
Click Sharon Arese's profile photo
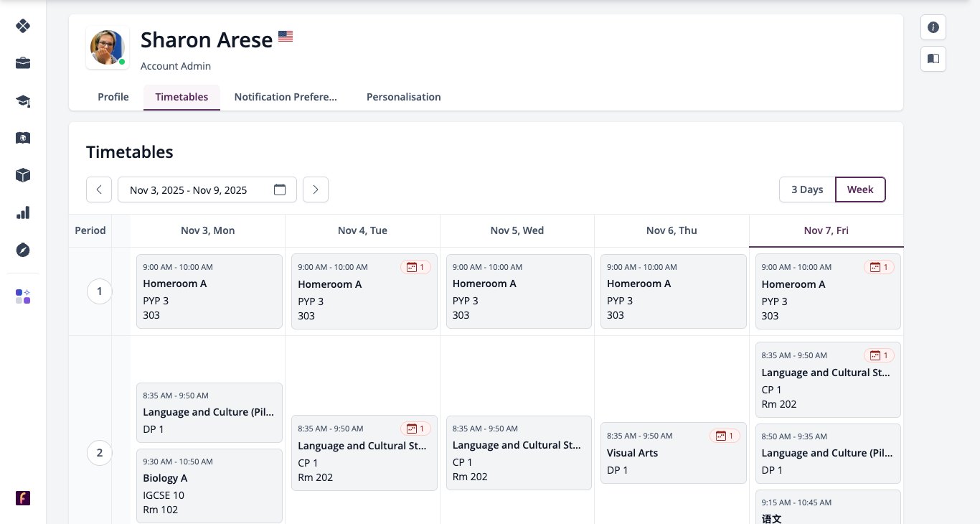tap(108, 48)
